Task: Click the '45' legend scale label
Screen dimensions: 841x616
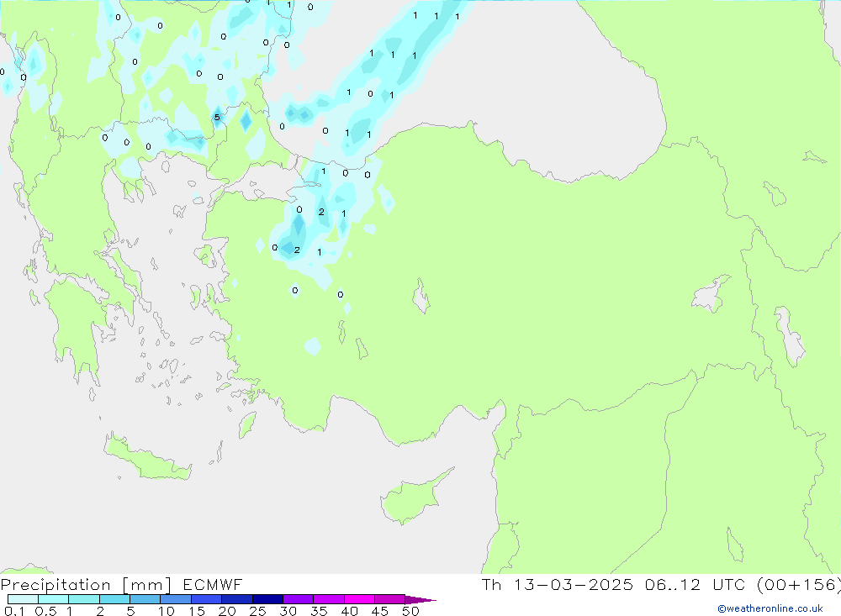Action: click(x=380, y=611)
